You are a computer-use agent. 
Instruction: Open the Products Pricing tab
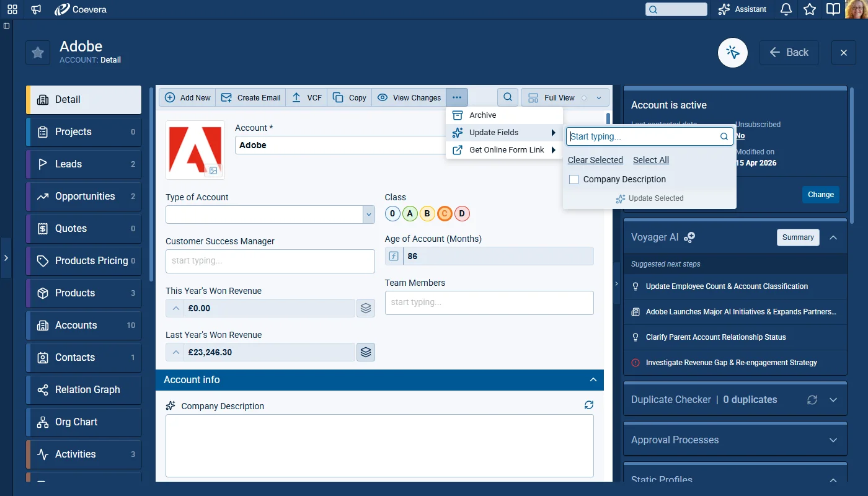pyautogui.click(x=84, y=261)
